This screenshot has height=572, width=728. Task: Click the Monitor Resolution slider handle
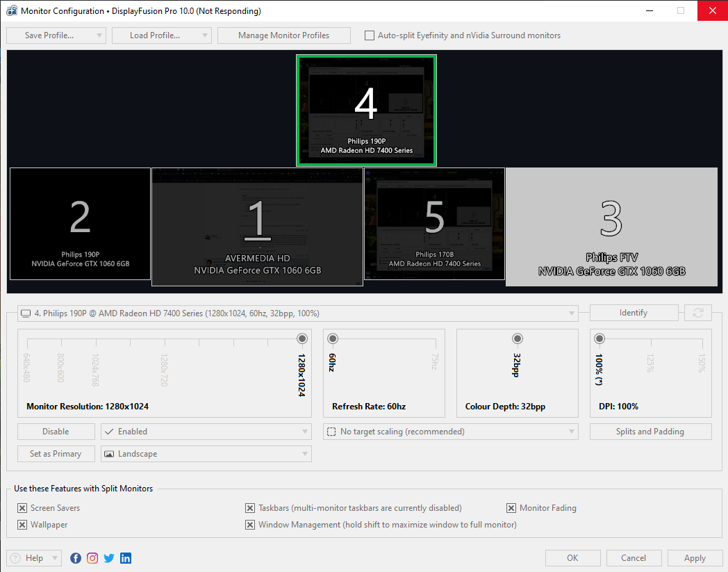(301, 338)
